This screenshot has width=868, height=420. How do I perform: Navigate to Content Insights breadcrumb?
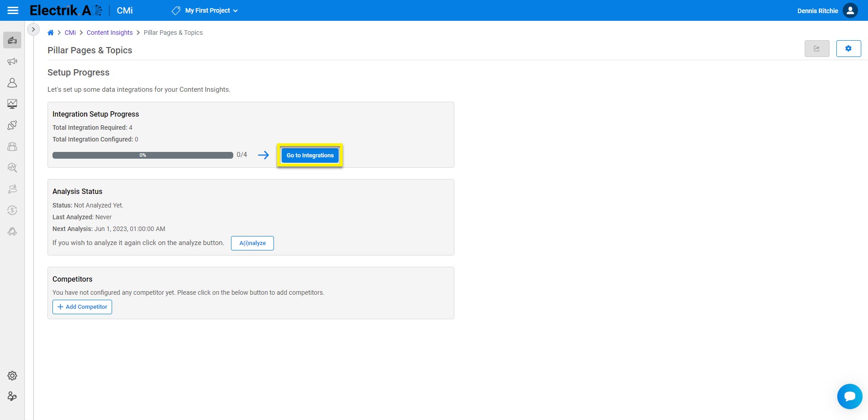coord(109,32)
